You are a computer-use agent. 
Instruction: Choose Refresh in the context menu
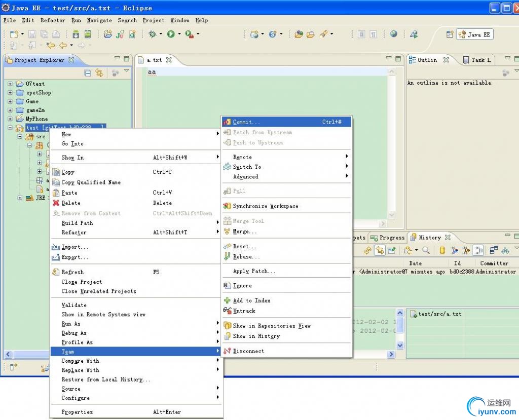tap(136, 272)
